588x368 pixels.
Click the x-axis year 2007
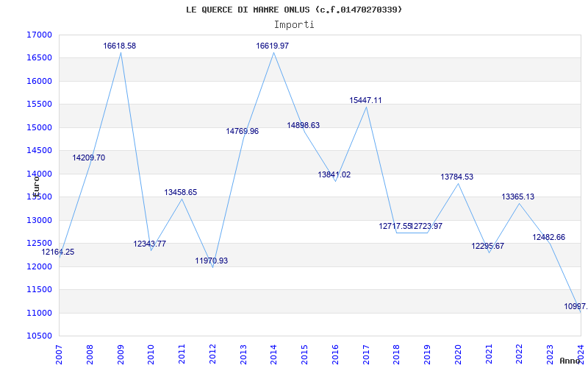(x=59, y=355)
